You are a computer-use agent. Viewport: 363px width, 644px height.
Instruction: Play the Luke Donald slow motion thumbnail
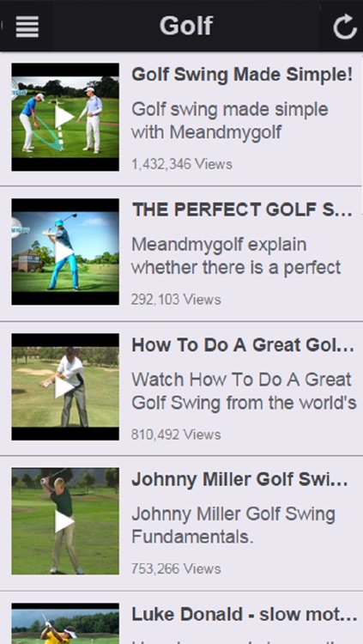coord(65,623)
